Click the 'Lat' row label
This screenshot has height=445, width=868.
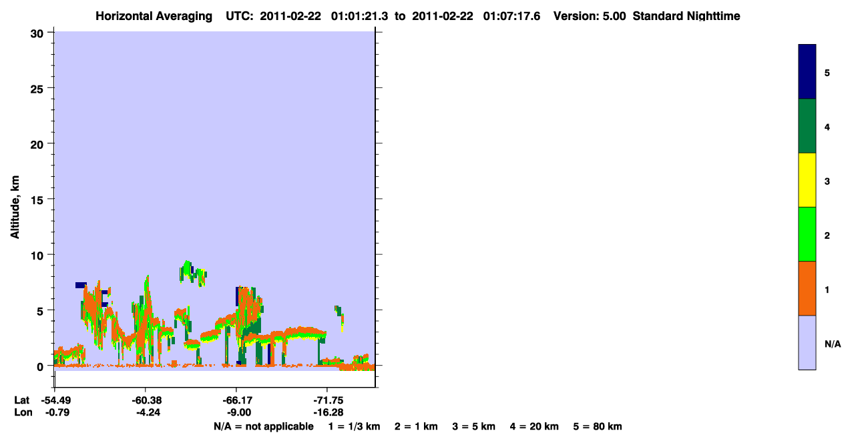(x=21, y=400)
